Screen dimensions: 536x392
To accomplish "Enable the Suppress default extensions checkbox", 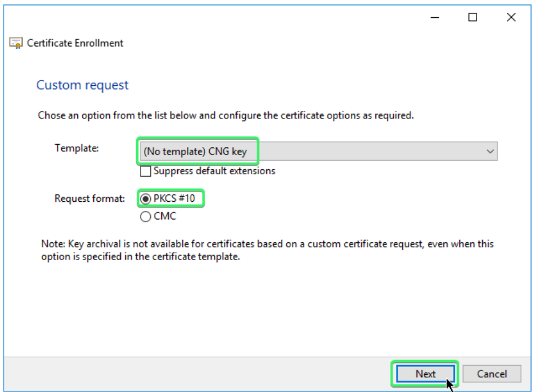I will (146, 171).
